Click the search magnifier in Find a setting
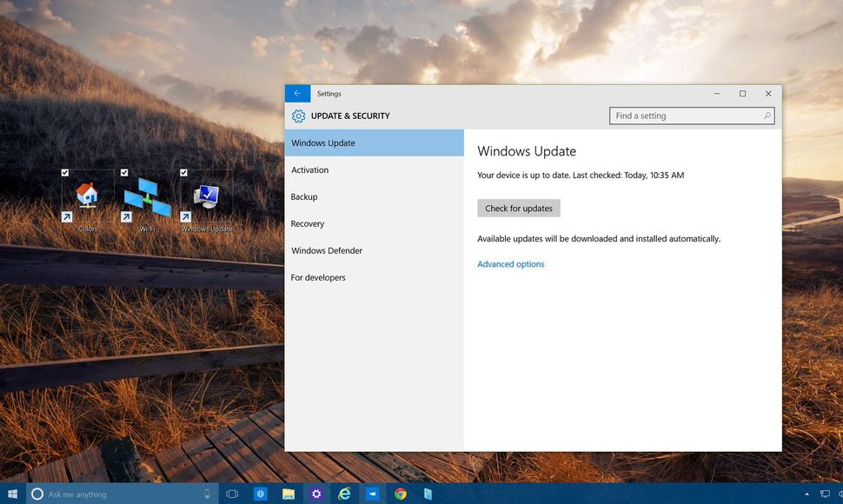This screenshot has height=504, width=843. click(x=766, y=116)
